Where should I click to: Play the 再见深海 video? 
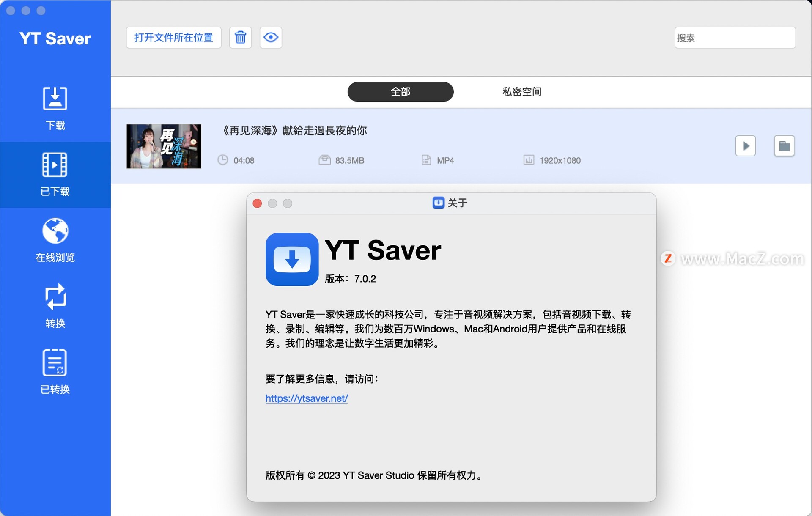pyautogui.click(x=746, y=146)
